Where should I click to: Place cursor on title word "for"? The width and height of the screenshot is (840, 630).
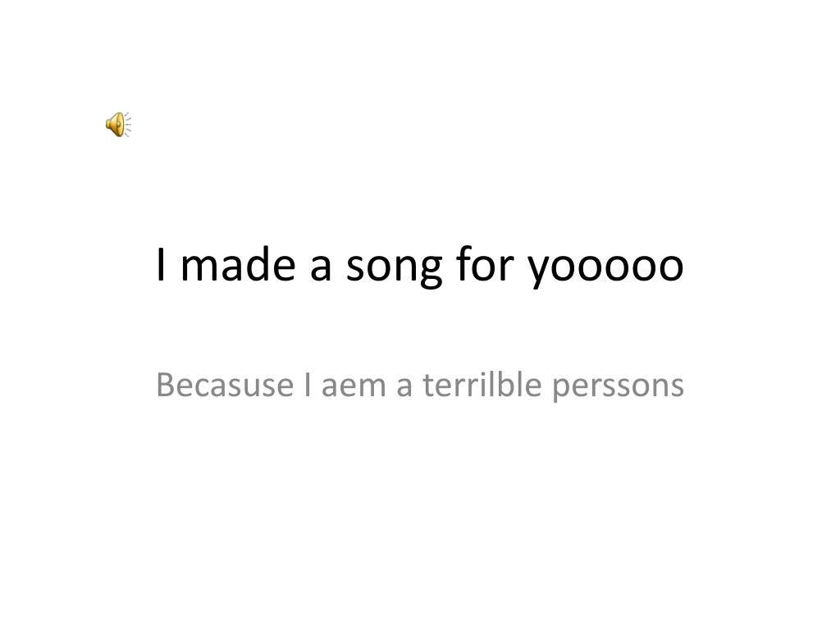click(484, 263)
